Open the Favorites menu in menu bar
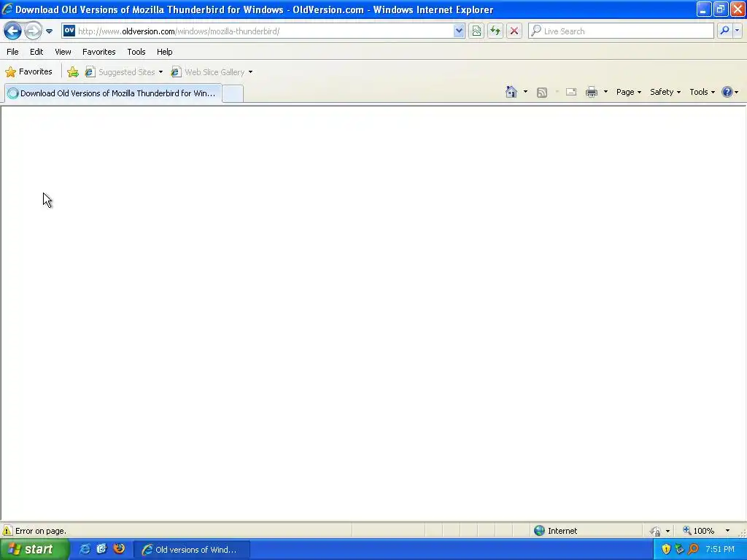 [98, 52]
